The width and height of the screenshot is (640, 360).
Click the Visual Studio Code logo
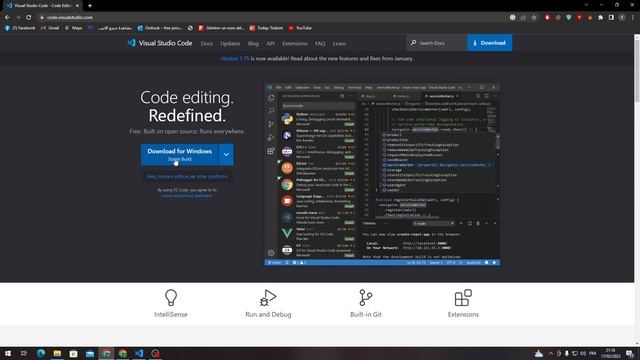click(x=160, y=43)
